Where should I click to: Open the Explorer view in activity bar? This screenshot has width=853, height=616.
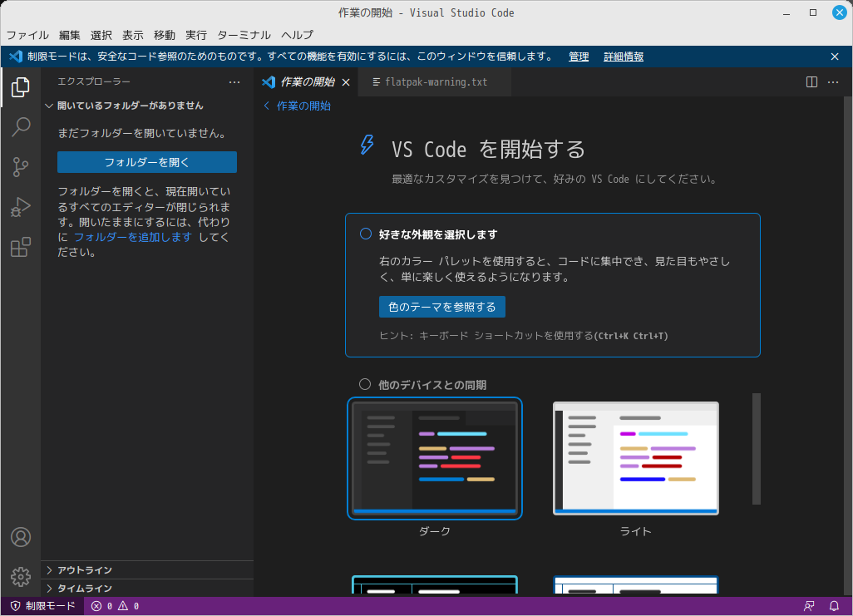pyautogui.click(x=21, y=87)
